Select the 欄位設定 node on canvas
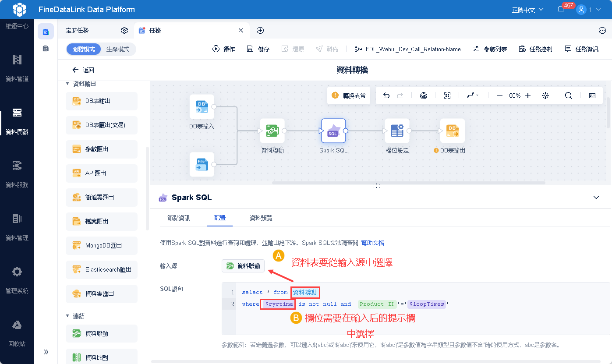This screenshot has width=612, height=364. (397, 131)
